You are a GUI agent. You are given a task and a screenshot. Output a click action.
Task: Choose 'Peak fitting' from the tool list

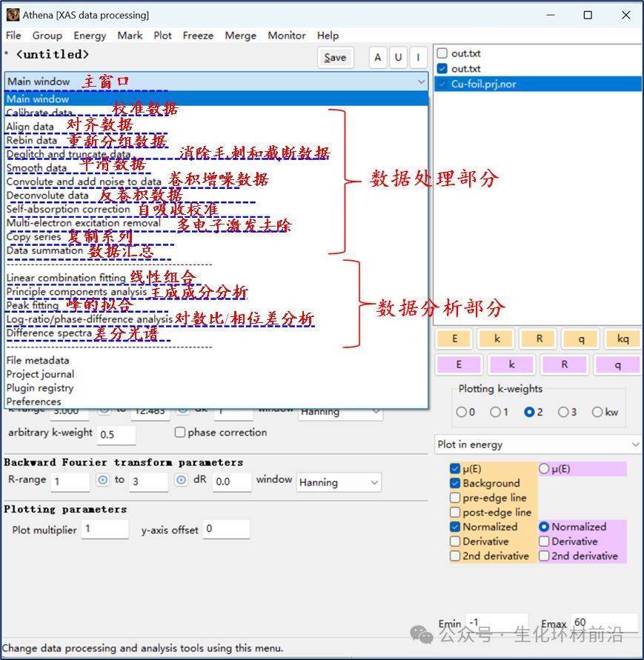click(33, 305)
